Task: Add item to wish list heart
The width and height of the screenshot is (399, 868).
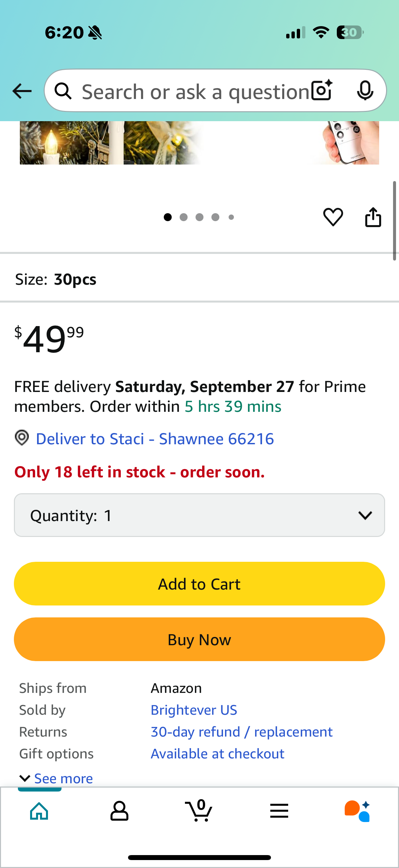Action: coord(333,217)
